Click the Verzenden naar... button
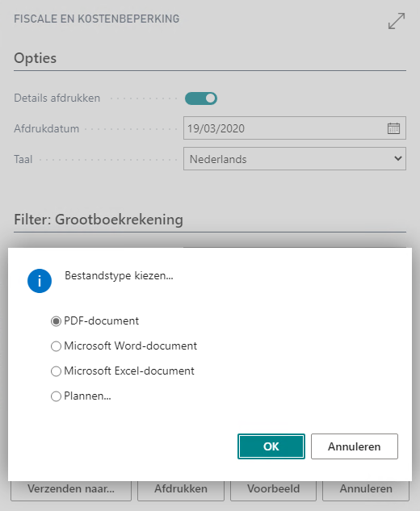The height and width of the screenshot is (511, 420). tap(71, 491)
